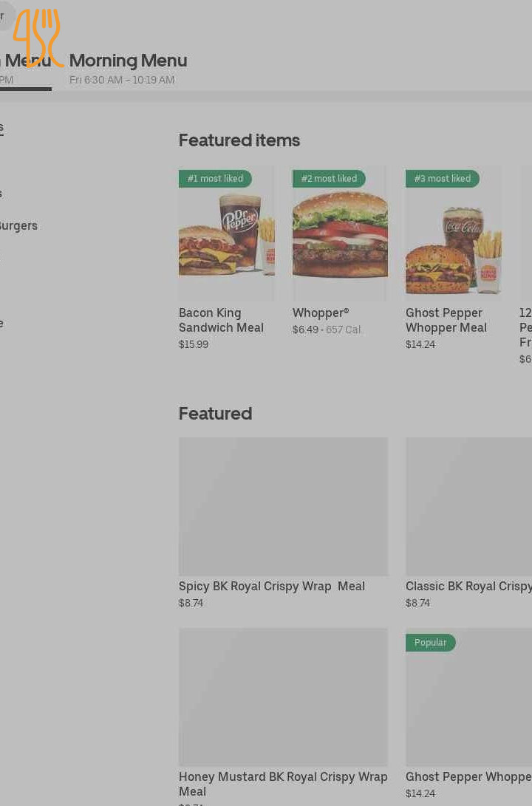Click the #1 most liked badge

[215, 178]
